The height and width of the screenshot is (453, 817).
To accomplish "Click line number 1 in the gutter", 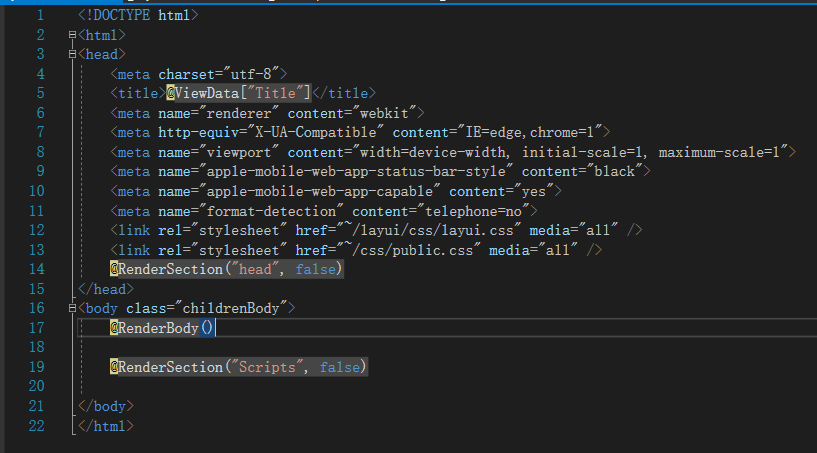I will (x=38, y=16).
